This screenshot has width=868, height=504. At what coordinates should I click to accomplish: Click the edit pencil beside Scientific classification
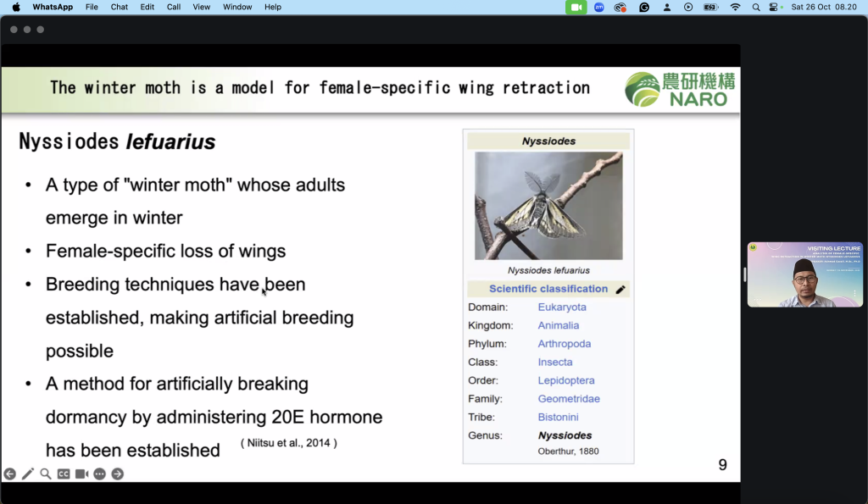click(x=620, y=290)
